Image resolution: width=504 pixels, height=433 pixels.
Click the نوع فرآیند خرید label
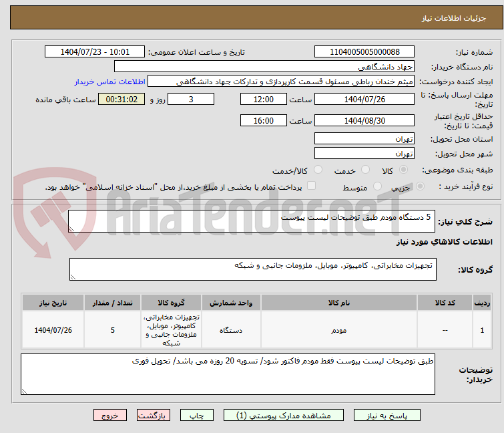click(x=466, y=186)
